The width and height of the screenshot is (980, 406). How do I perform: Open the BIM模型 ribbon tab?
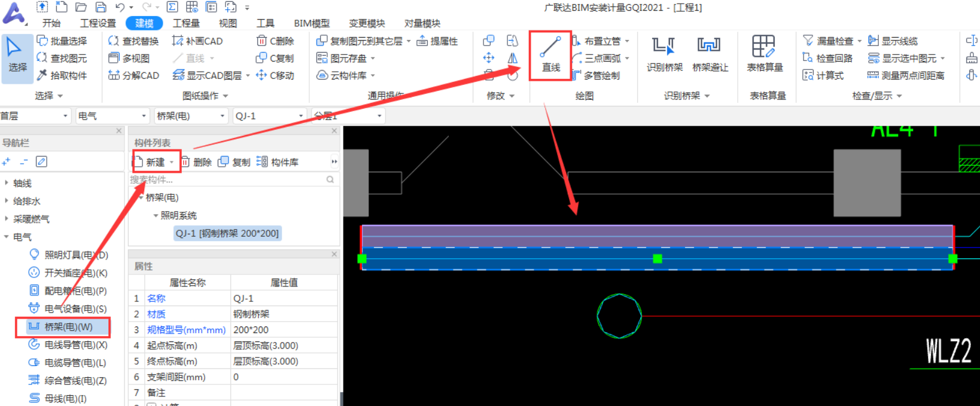pyautogui.click(x=312, y=23)
